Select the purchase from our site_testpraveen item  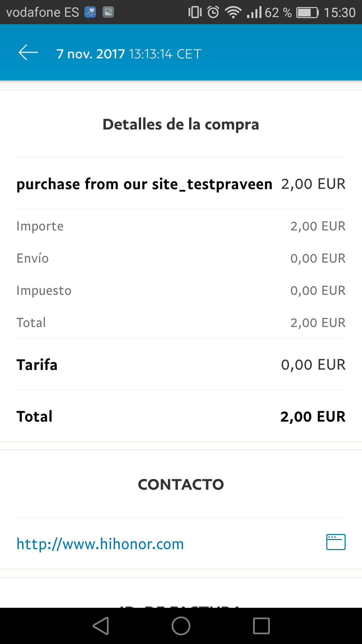click(144, 184)
